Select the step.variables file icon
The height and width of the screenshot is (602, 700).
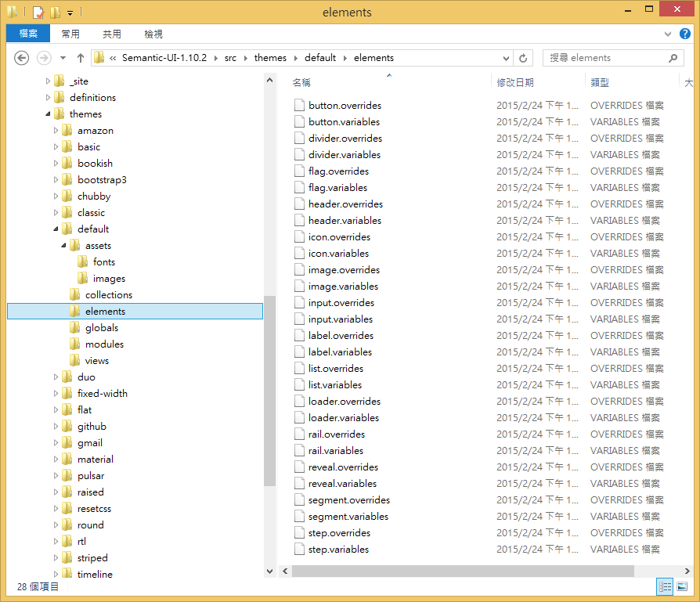pyautogui.click(x=299, y=550)
